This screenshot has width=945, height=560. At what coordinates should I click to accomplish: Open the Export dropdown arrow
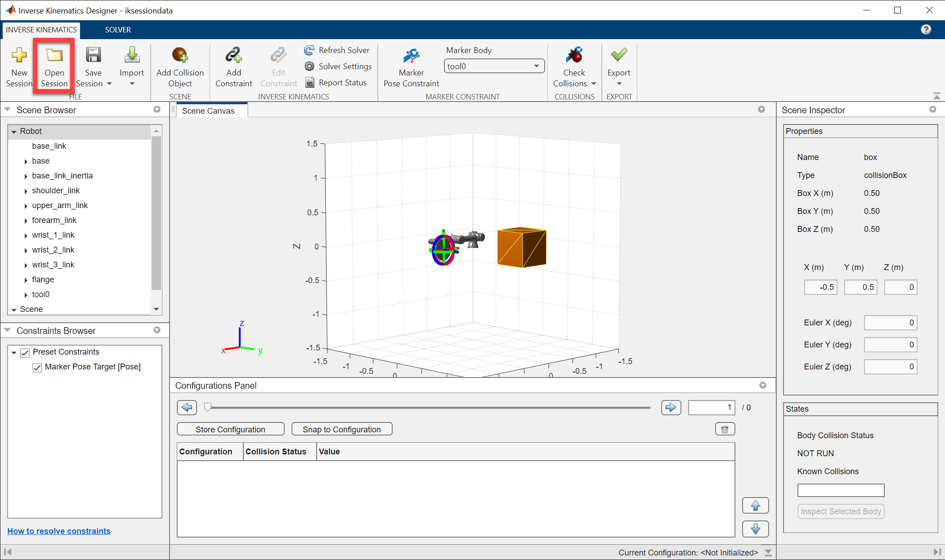click(x=619, y=84)
